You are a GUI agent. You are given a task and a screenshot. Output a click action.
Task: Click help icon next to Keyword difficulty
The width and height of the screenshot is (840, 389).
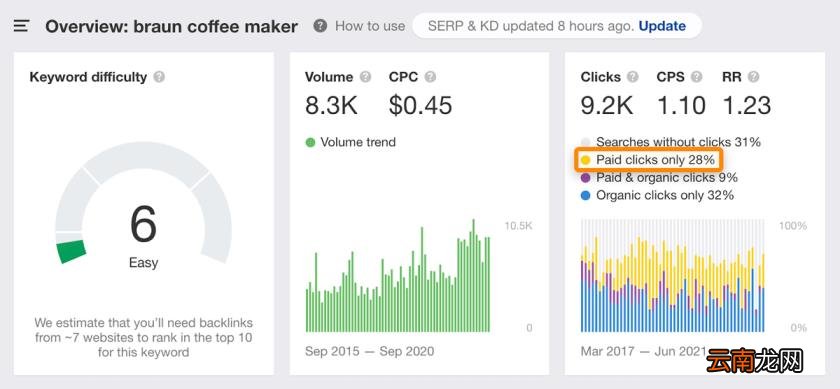pos(159,77)
